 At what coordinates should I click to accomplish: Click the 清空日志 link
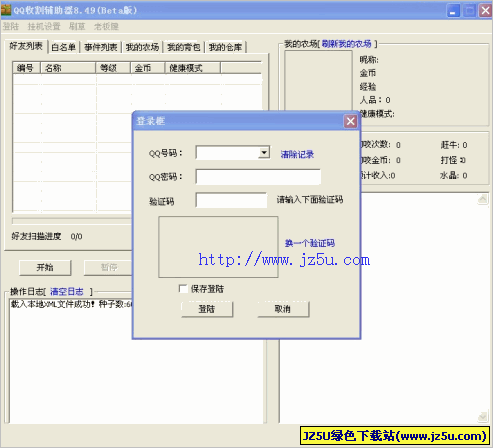click(x=67, y=292)
